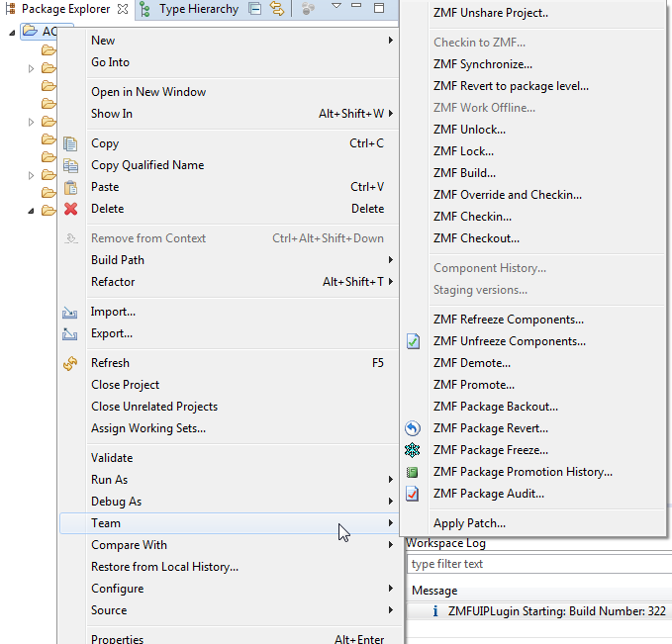
Task: Collapse the root AC project tree node
Action: pos(12,32)
